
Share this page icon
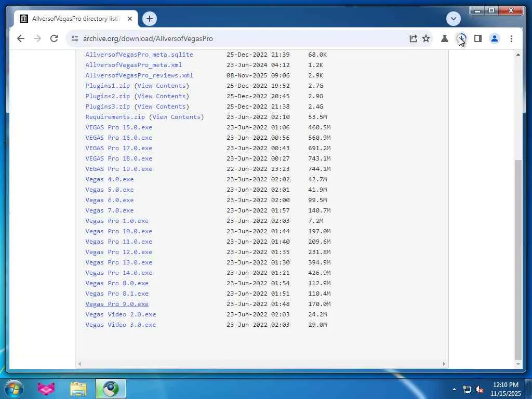click(413, 38)
